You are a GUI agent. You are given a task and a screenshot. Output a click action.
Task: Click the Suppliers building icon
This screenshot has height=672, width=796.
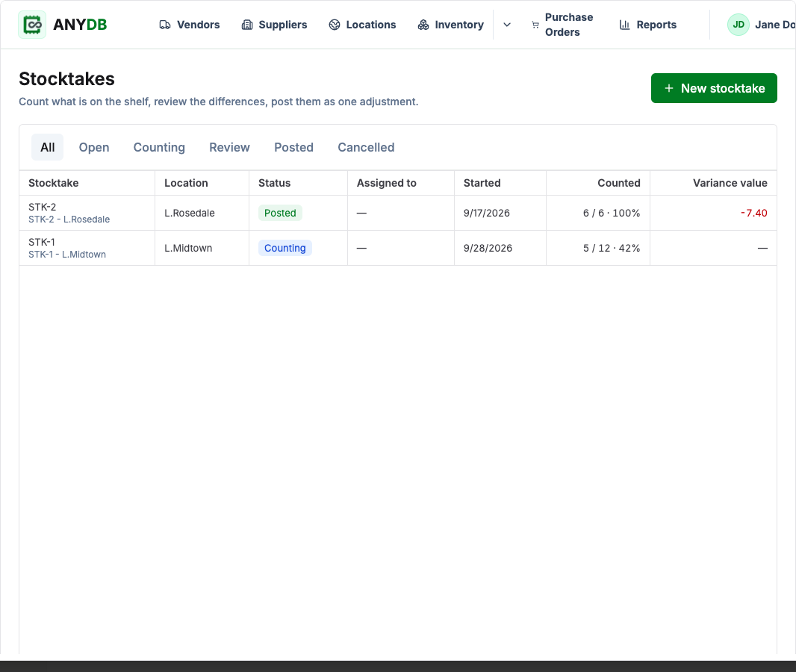point(246,25)
